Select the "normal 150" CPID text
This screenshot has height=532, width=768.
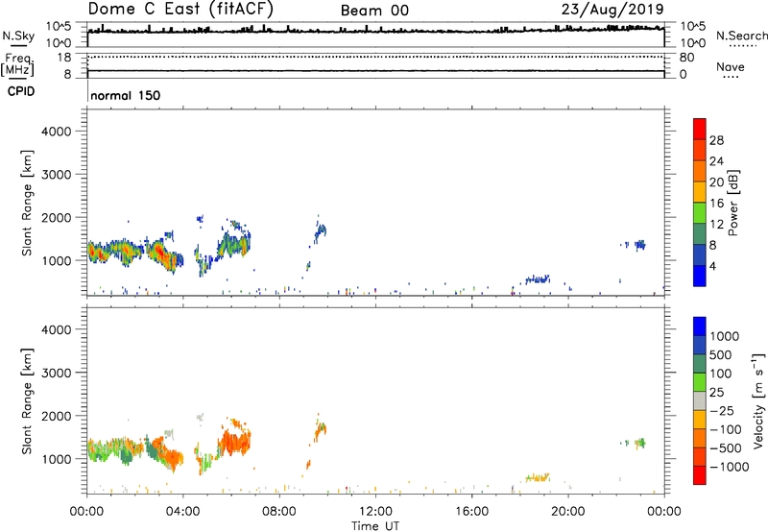(x=126, y=95)
